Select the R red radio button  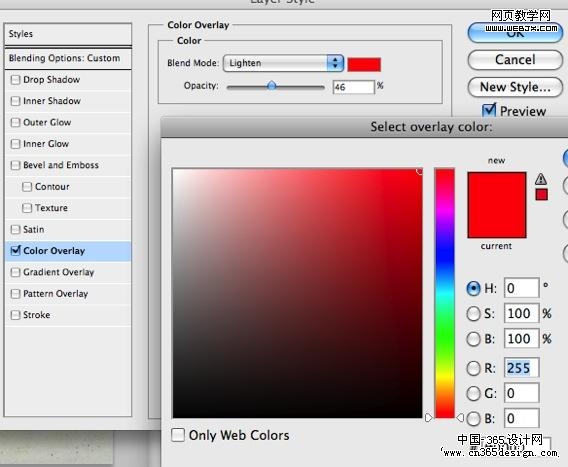[473, 368]
